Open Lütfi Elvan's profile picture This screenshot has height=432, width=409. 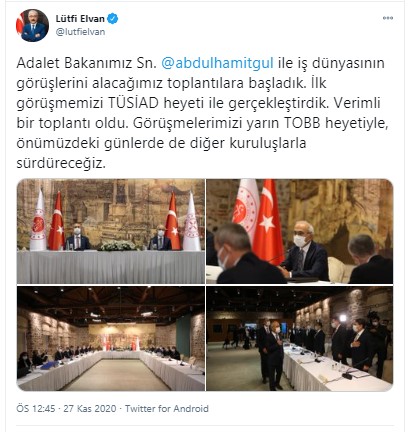tap(32, 25)
